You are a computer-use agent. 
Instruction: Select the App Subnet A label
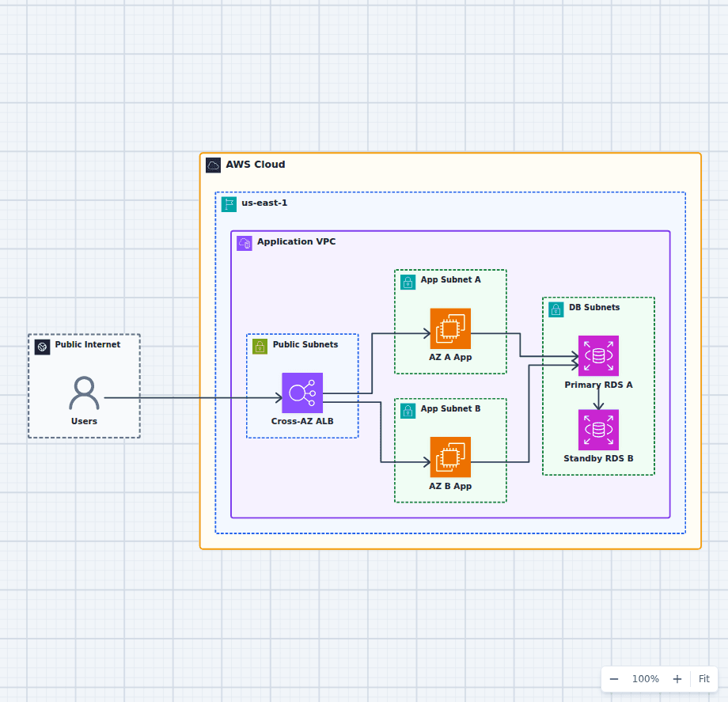[450, 279]
